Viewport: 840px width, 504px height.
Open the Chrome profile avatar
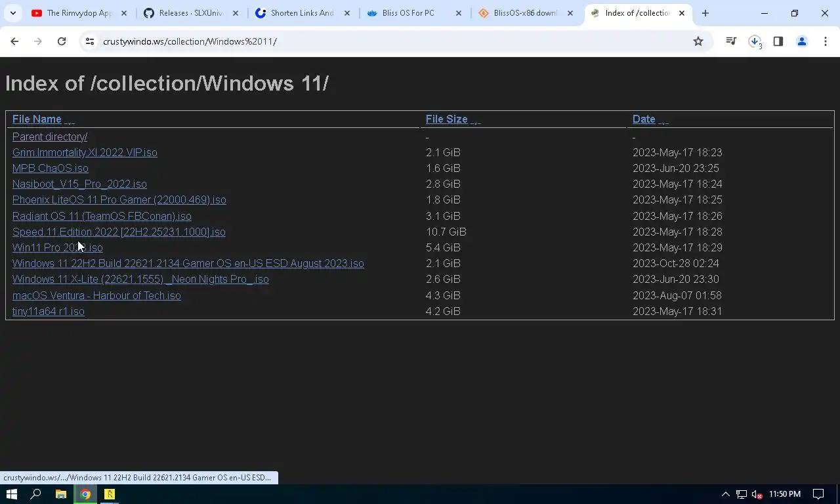pos(802,41)
